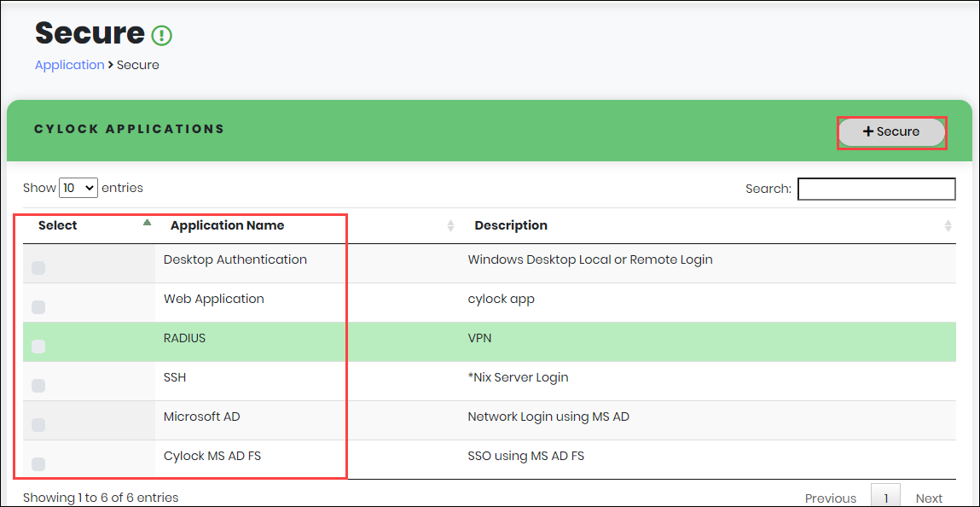Screen dimensions: 980x507
Task: Click the Showing 1 to 6 of 6 entries text
Action: tap(101, 498)
